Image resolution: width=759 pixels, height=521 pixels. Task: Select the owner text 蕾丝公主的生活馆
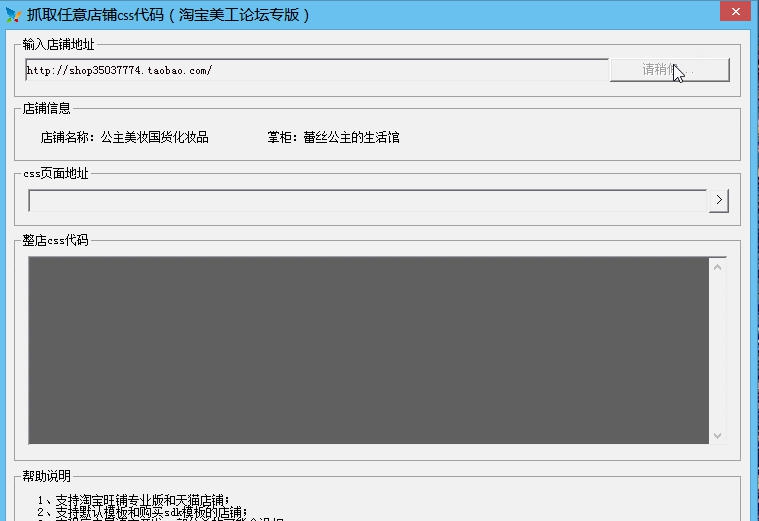(x=351, y=138)
